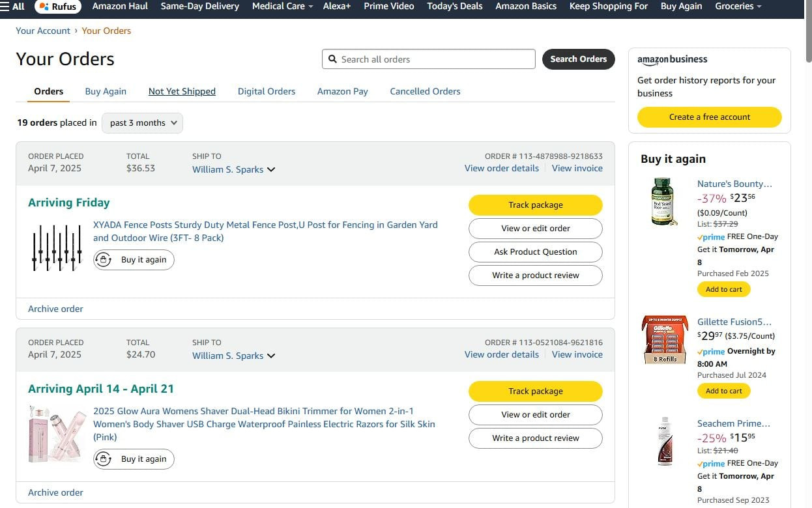Write a product review for Glow Aura shaver
Viewport: 812px width, 508px height.
pyautogui.click(x=536, y=438)
